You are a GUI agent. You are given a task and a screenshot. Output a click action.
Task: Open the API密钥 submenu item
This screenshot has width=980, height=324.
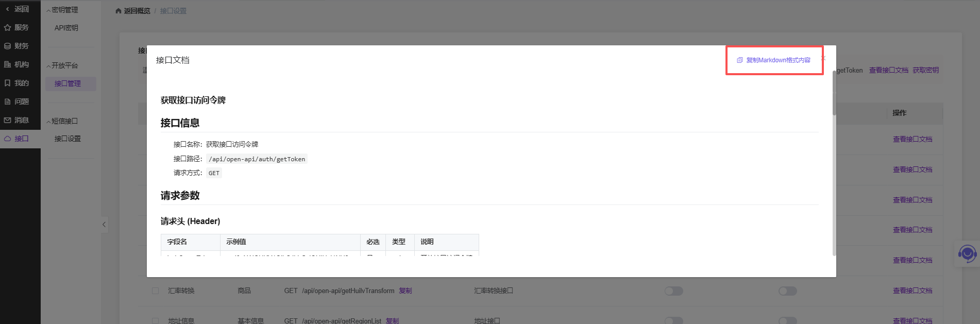(66, 28)
